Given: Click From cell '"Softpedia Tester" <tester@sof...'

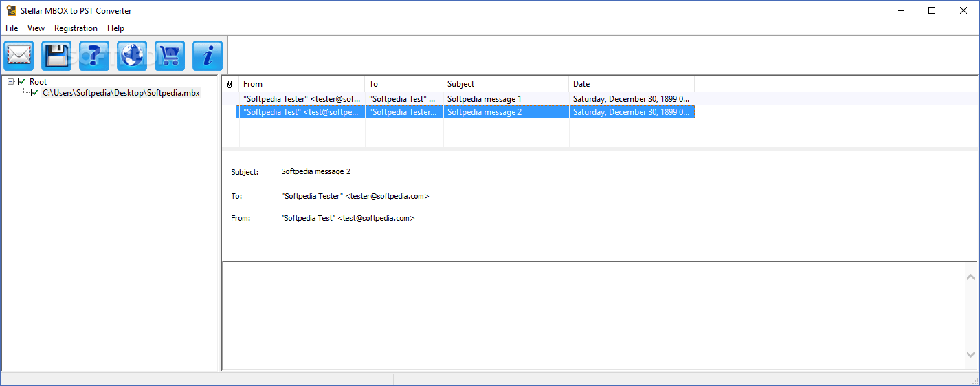Looking at the screenshot, I should [x=302, y=99].
